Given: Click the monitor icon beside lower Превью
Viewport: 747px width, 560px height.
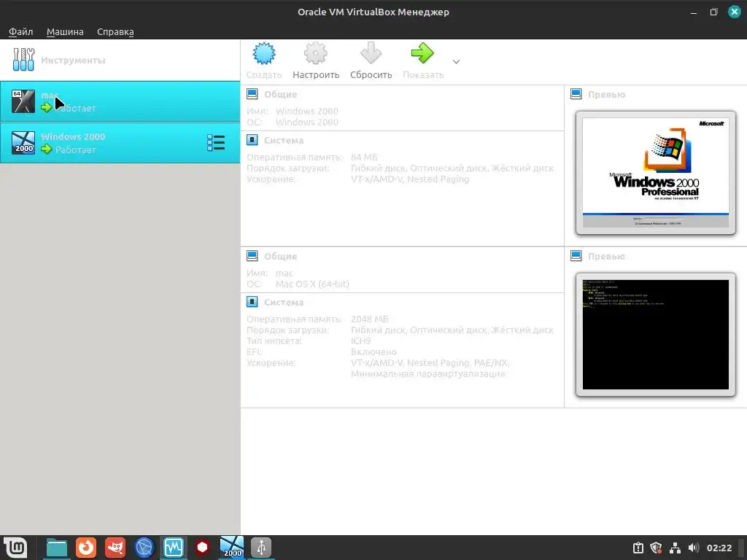Looking at the screenshot, I should (576, 256).
